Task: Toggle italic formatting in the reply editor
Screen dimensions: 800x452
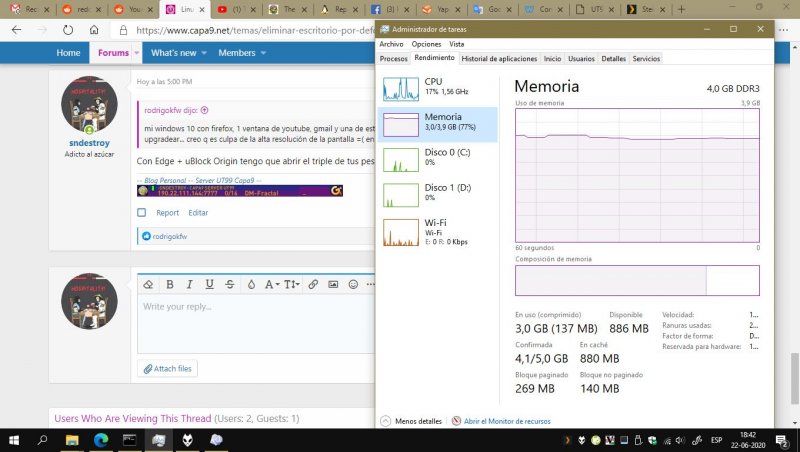Action: point(190,285)
